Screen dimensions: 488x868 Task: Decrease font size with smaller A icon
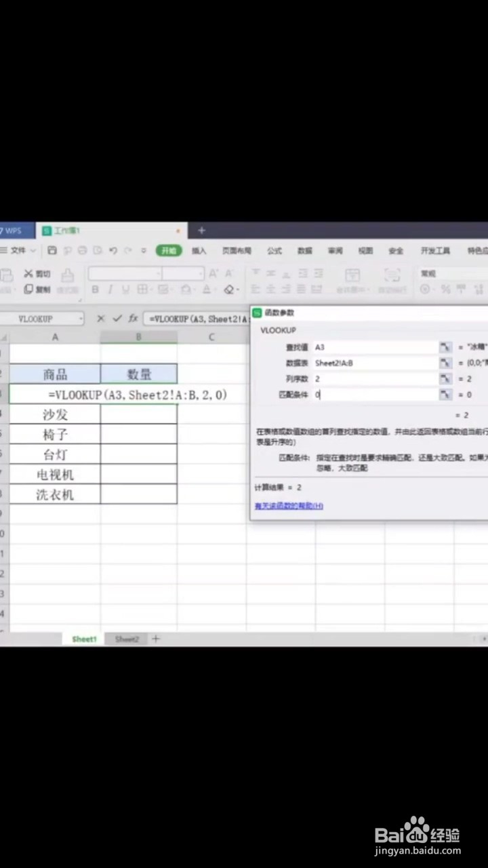(x=229, y=273)
